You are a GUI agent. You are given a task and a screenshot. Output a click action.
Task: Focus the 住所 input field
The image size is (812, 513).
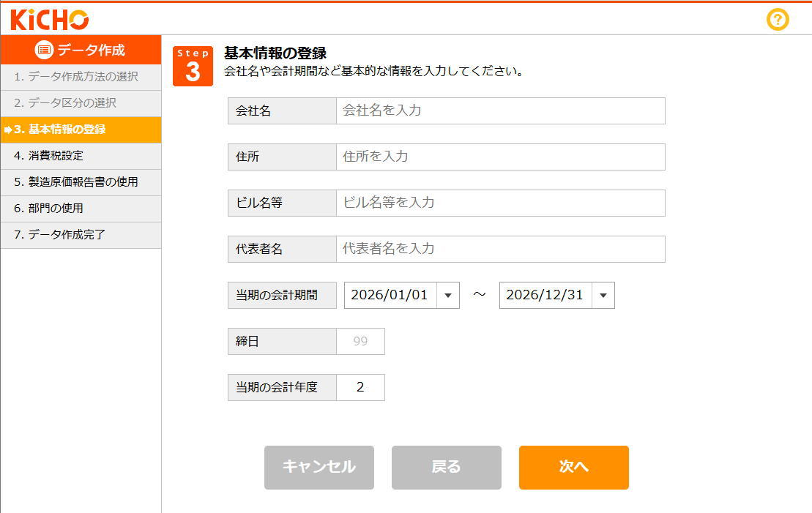click(x=500, y=157)
